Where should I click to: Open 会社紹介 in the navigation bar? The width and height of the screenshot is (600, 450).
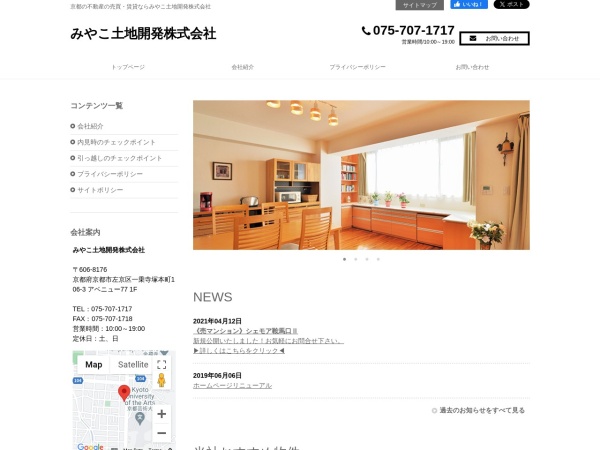[243, 67]
